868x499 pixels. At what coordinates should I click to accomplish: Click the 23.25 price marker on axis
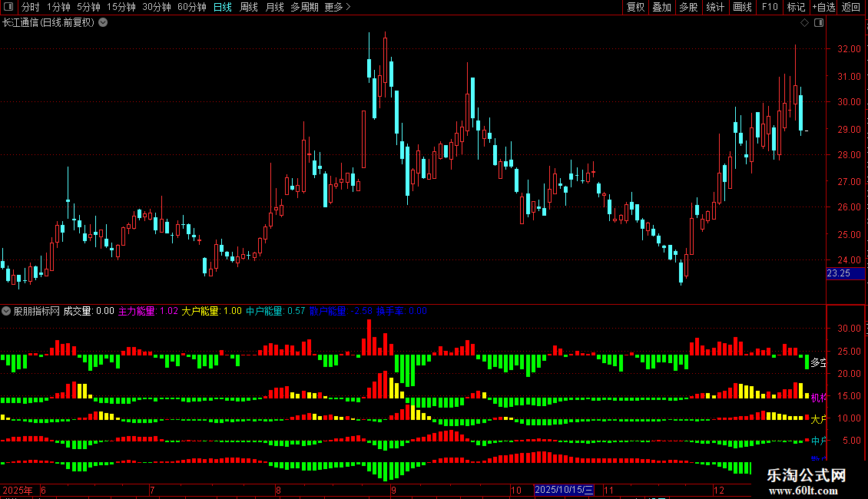pyautogui.click(x=845, y=273)
